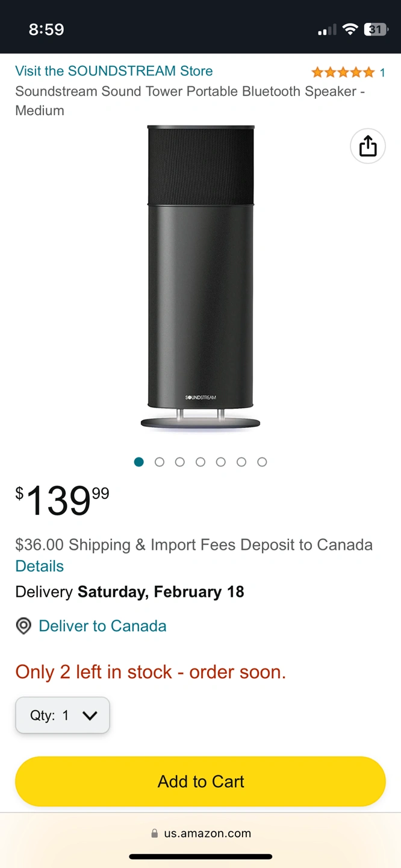The image size is (401, 868).
Task: Tap the five-star rating icons
Action: point(343,73)
